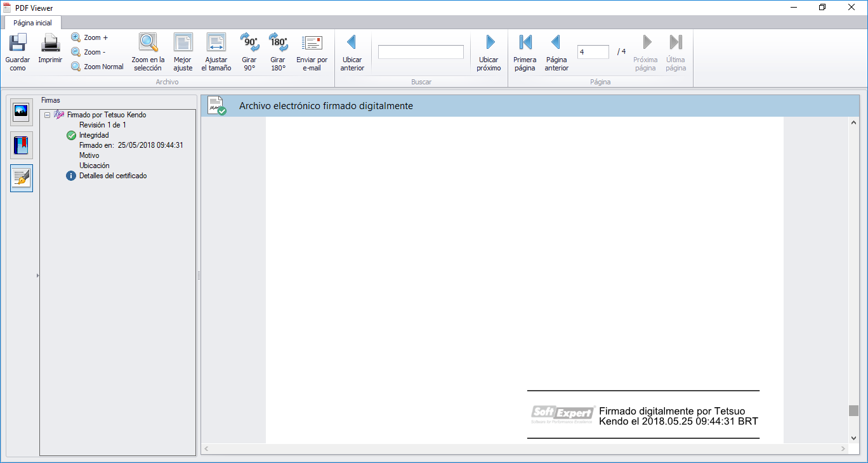
Task: Click the Firmas panel heading
Action: point(51,100)
